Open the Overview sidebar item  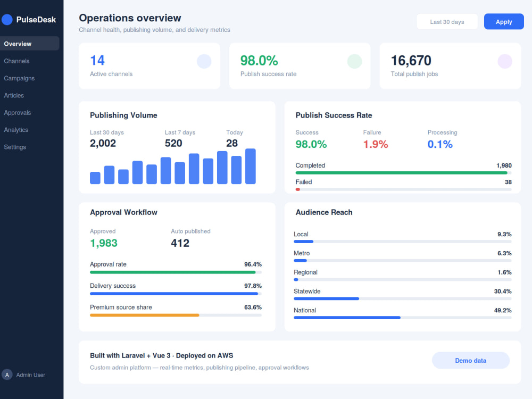(x=29, y=44)
